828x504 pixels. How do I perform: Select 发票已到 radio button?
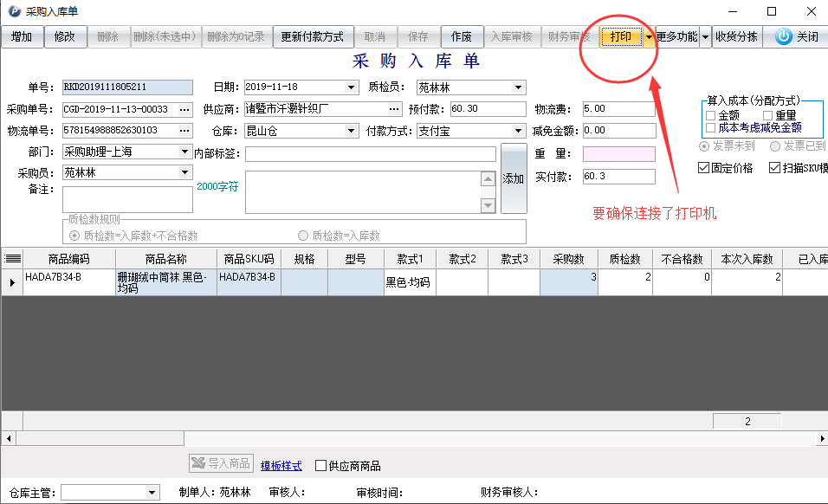pyautogui.click(x=775, y=146)
